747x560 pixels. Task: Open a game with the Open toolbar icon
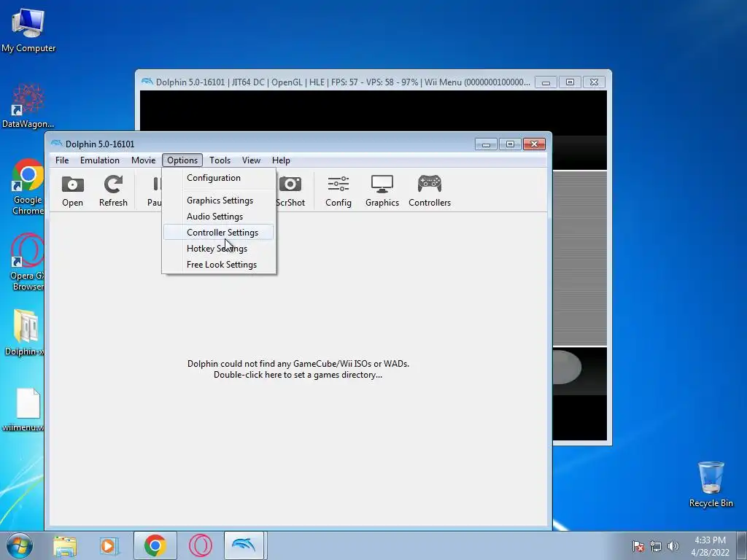72,190
